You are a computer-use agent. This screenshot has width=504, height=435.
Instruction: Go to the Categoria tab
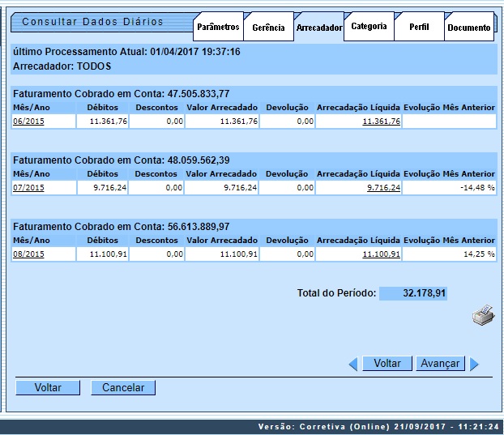[369, 26]
